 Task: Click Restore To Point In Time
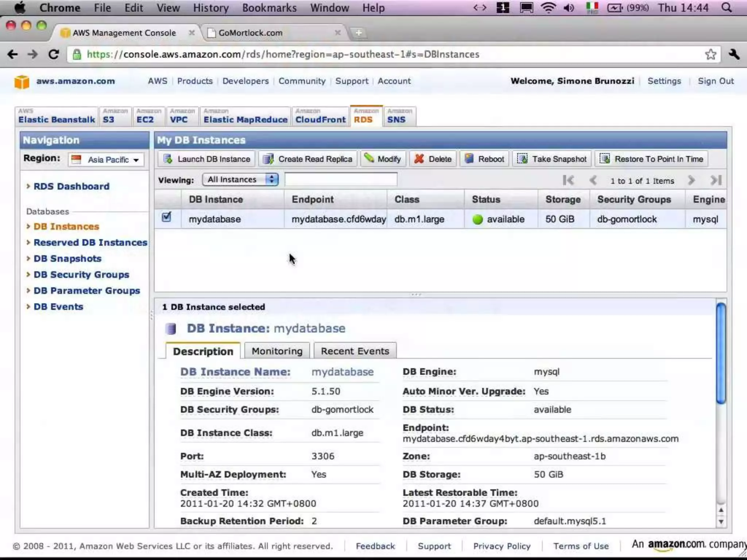click(x=651, y=159)
